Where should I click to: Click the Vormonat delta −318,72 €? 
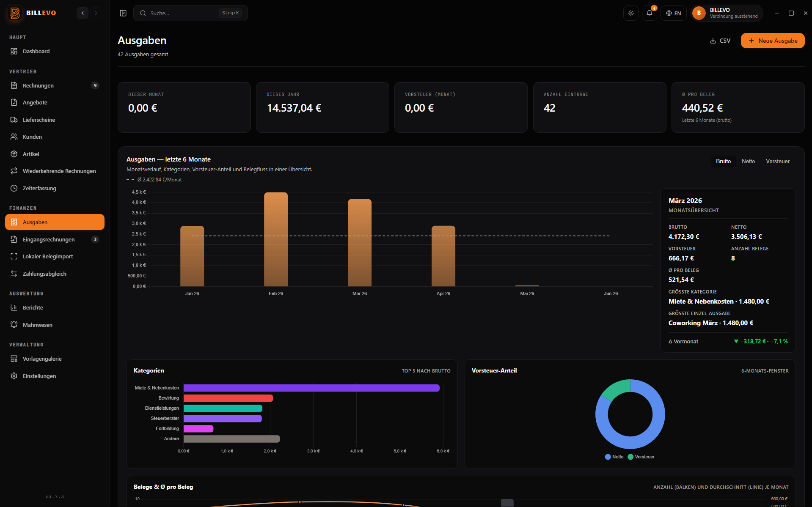point(760,341)
